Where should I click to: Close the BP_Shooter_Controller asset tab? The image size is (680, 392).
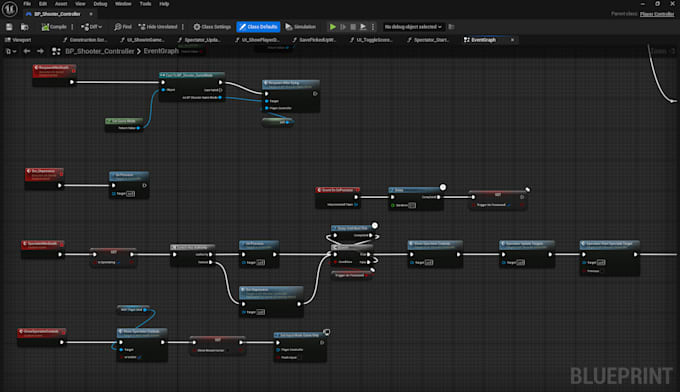[91, 14]
